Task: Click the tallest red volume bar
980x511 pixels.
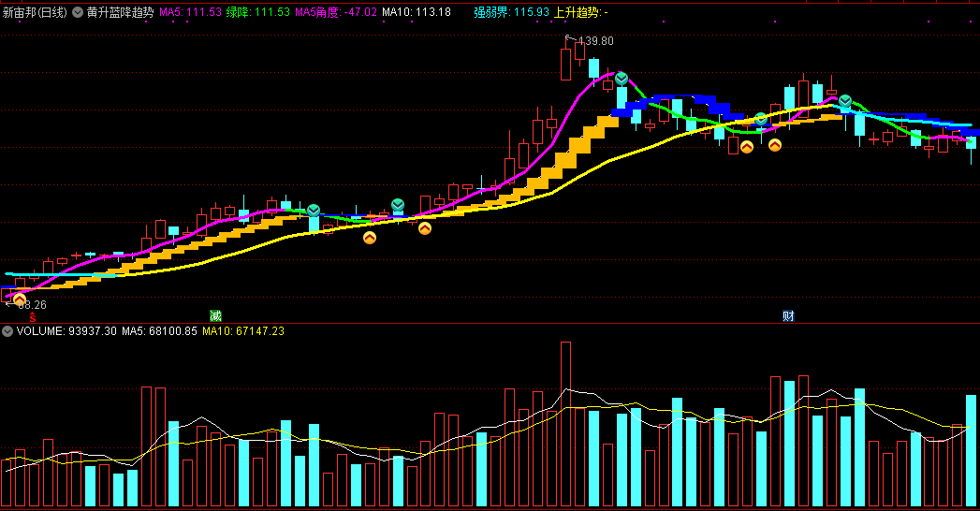Action: pyautogui.click(x=565, y=424)
